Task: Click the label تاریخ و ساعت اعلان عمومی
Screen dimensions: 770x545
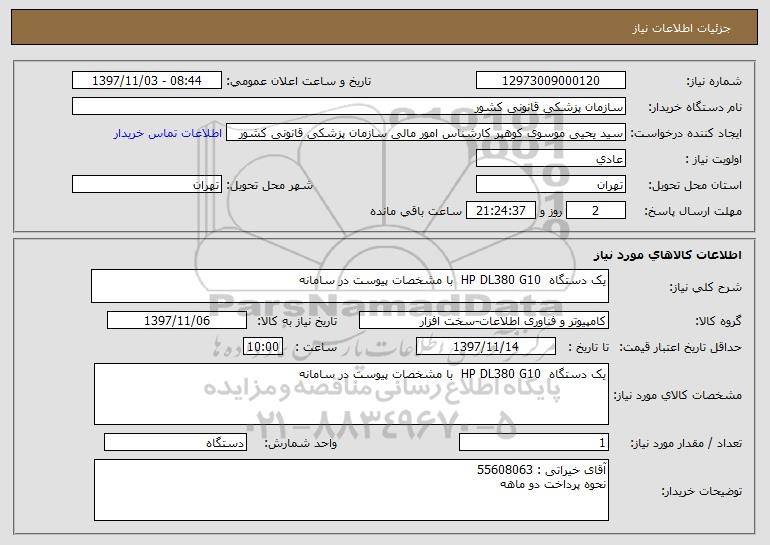Action: 299,82
